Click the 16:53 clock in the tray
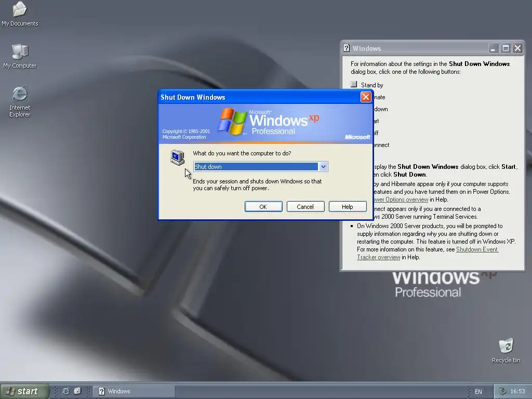The height and width of the screenshot is (399, 532). click(x=518, y=391)
